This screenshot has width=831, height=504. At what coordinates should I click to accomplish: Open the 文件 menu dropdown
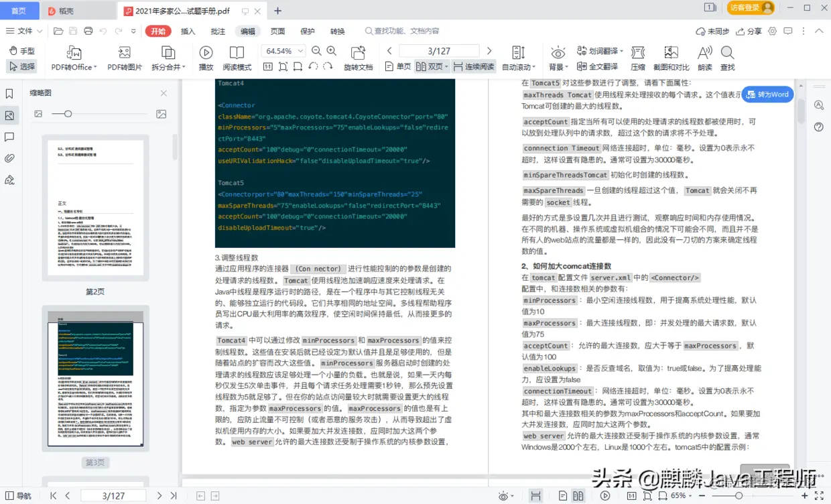click(25, 31)
